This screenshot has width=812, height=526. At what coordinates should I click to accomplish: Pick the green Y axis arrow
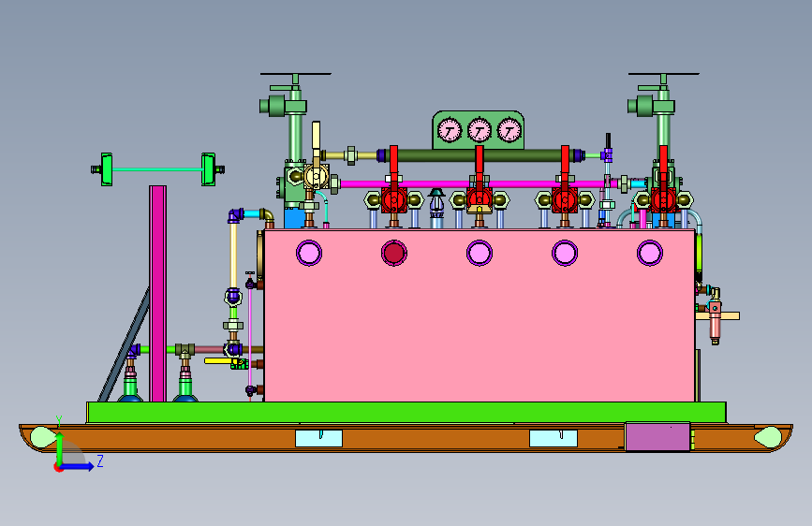(x=59, y=446)
